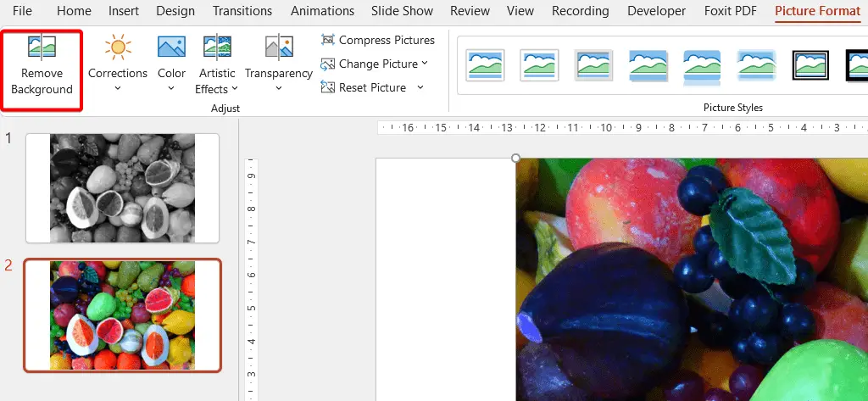
Task: Switch to the Slide Show tab
Action: pyautogui.click(x=403, y=11)
